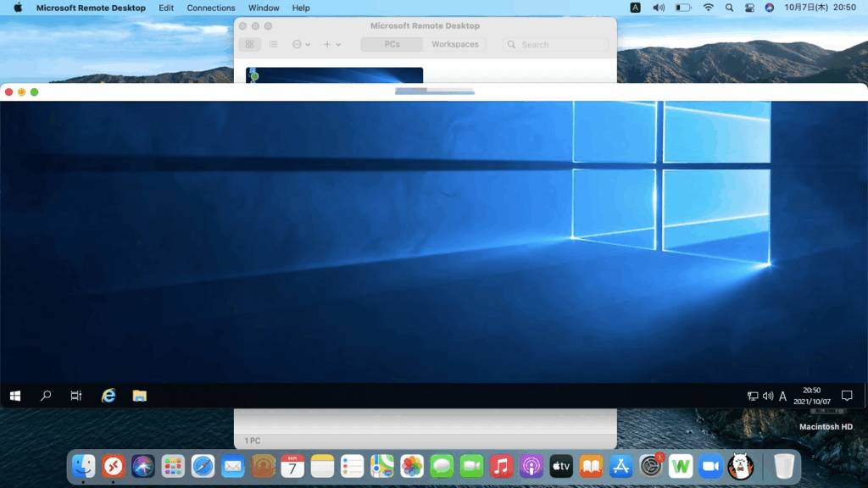Select the PCs tab
The width and height of the screenshot is (868, 488).
(x=392, y=44)
